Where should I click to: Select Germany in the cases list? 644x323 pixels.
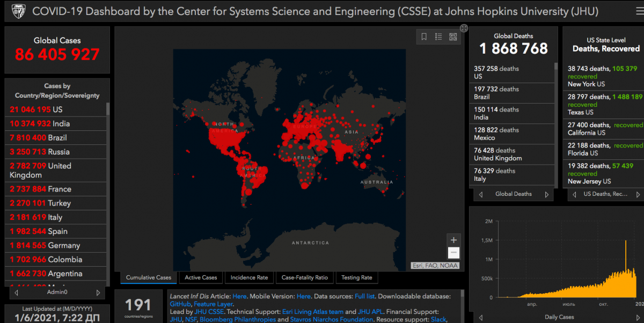(56, 245)
